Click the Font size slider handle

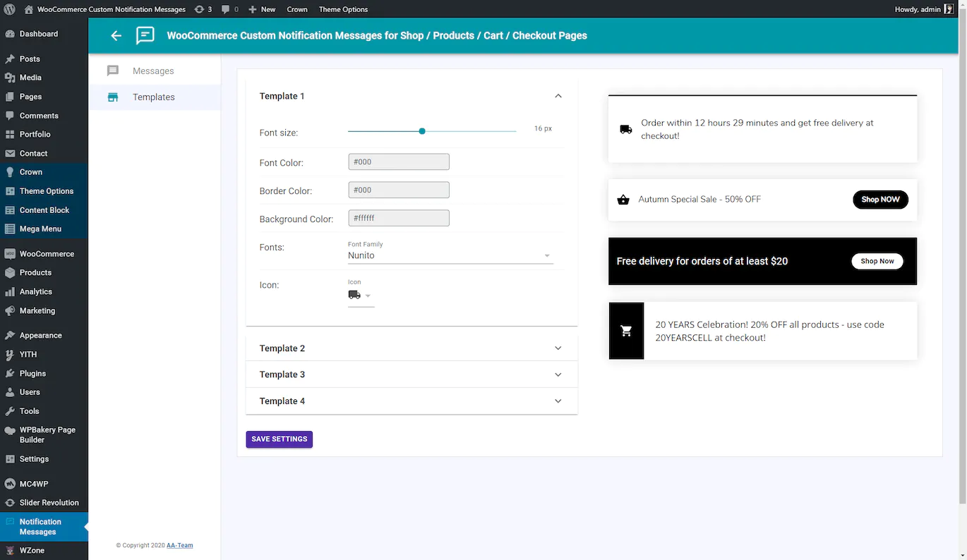tap(422, 131)
